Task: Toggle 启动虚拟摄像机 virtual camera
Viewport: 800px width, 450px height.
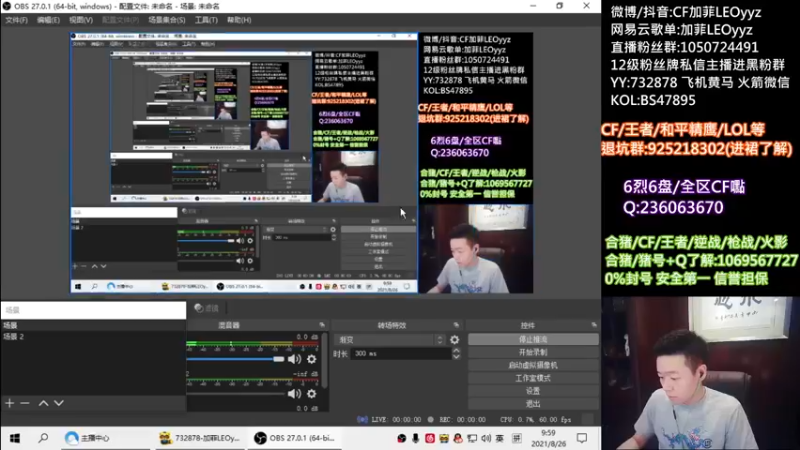Action: pos(533,365)
